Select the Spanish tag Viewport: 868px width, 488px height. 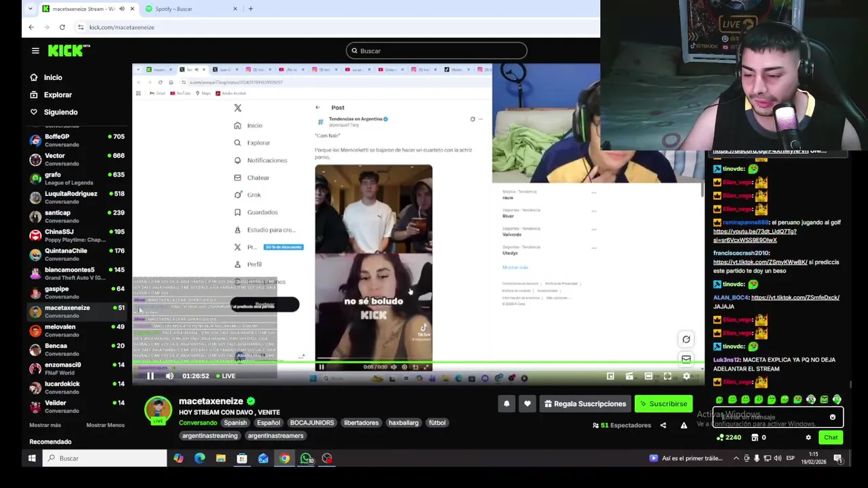235,423
